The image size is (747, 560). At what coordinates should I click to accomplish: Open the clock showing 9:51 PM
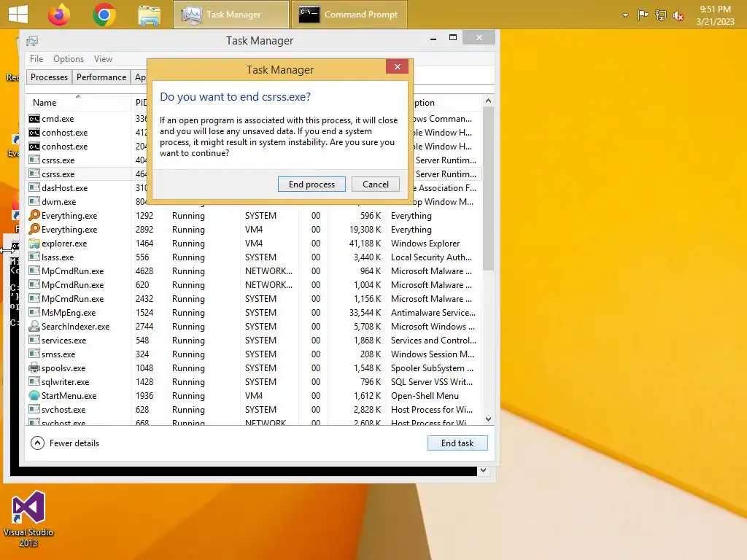coord(715,15)
